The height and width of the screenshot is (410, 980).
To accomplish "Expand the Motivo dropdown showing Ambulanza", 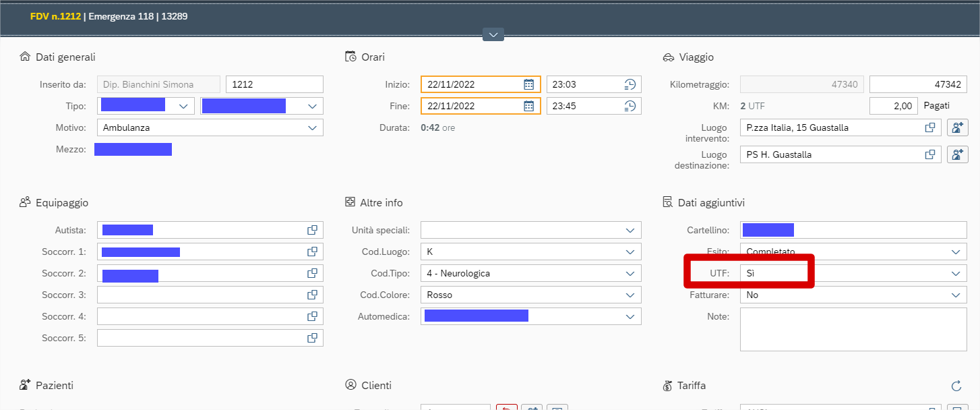I will (312, 127).
